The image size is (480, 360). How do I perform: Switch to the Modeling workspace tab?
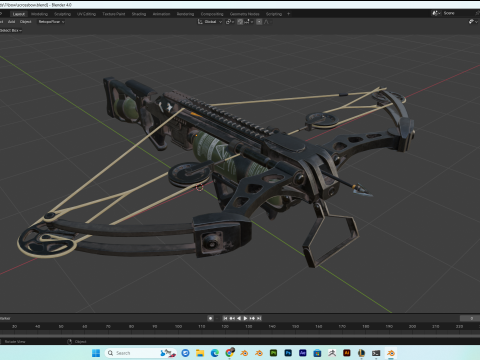point(39,14)
